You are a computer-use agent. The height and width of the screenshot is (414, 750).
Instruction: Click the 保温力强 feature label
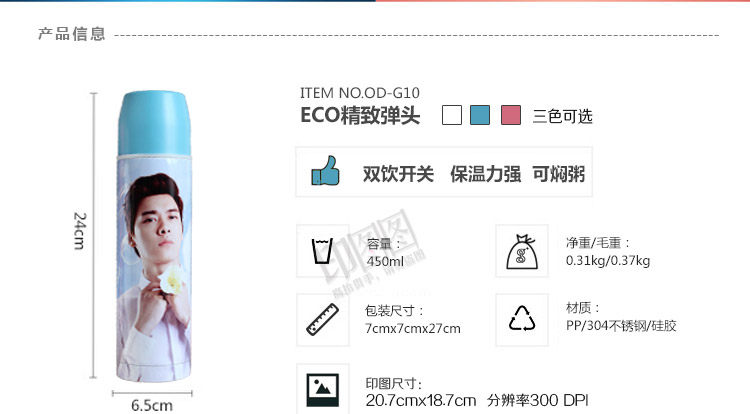(x=485, y=174)
